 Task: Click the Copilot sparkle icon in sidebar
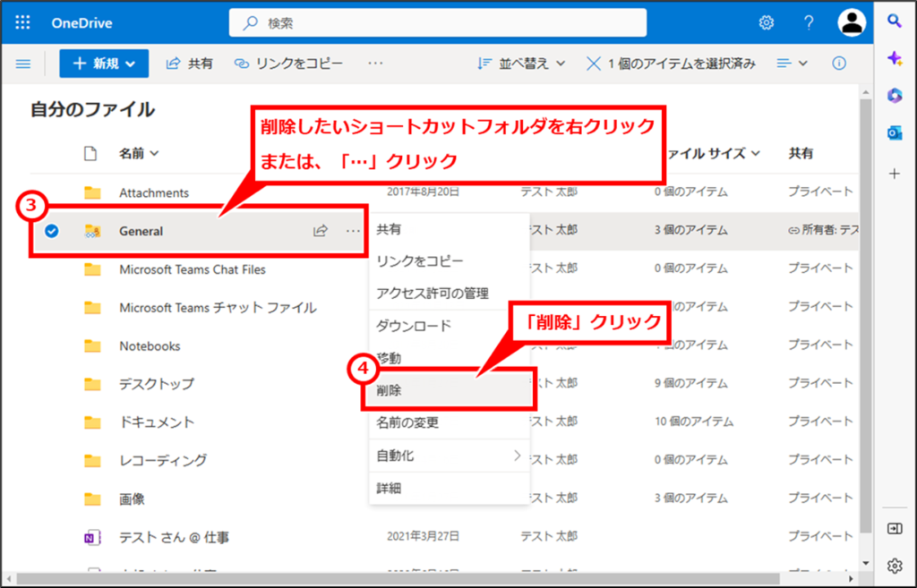(x=894, y=58)
